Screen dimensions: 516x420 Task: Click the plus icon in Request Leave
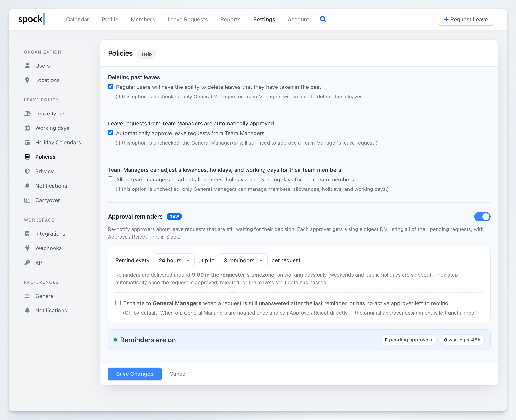click(x=446, y=19)
